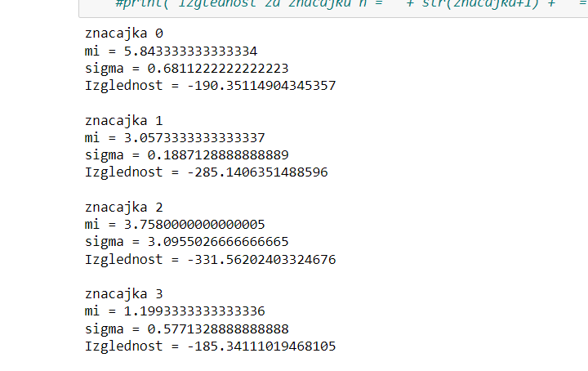
Task: Click the mi value 5.843333333333334
Action: pyautogui.click(x=190, y=51)
